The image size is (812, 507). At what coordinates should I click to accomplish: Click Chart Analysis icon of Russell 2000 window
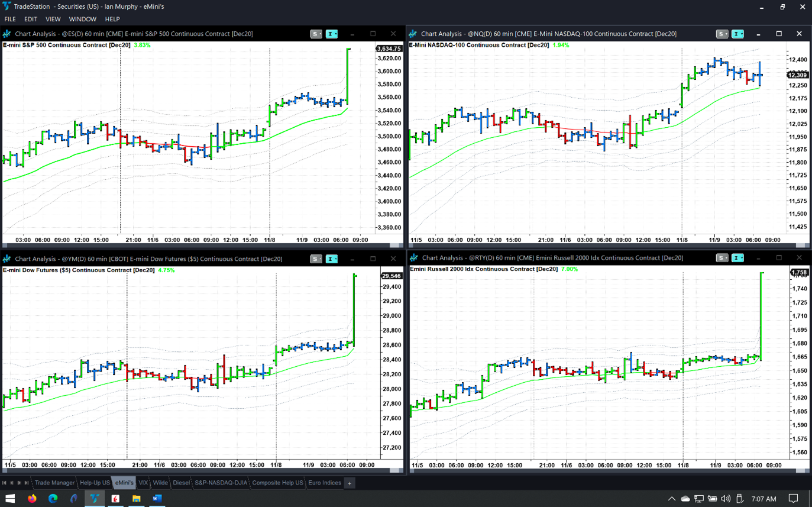413,258
